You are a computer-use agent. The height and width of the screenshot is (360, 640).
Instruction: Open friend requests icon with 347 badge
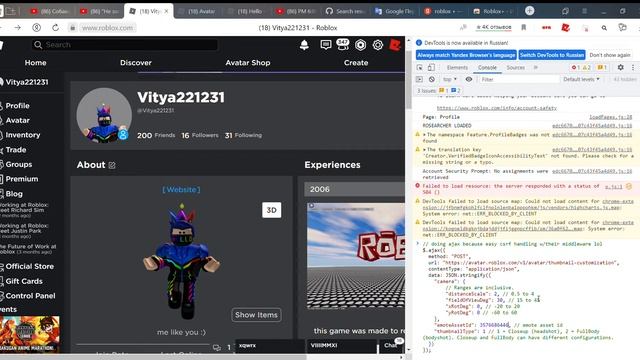pos(342,44)
